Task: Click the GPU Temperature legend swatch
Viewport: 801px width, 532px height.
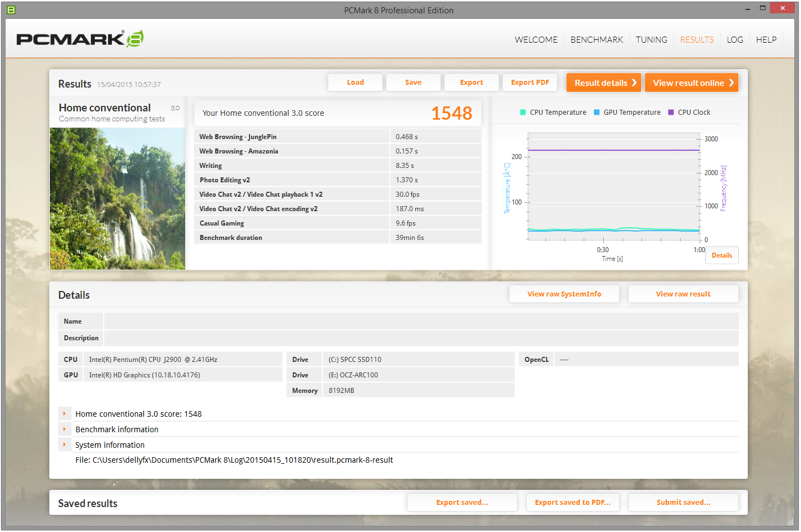Action: 596,112
